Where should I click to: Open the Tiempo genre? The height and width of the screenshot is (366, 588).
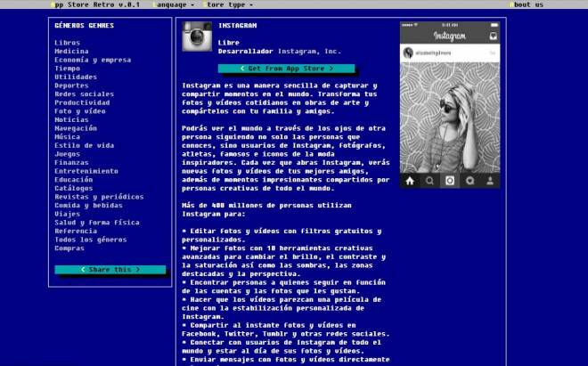click(x=67, y=69)
